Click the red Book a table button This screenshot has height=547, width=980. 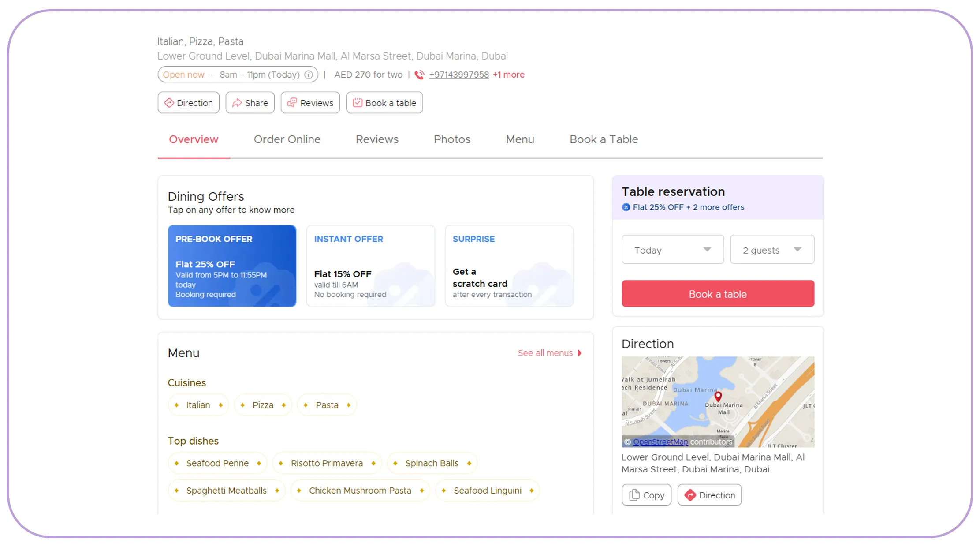point(718,294)
